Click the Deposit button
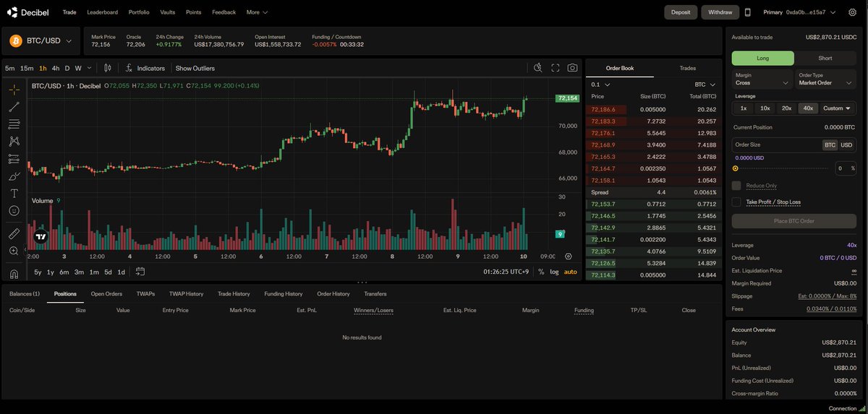Image resolution: width=868 pixels, height=414 pixels. tap(681, 12)
